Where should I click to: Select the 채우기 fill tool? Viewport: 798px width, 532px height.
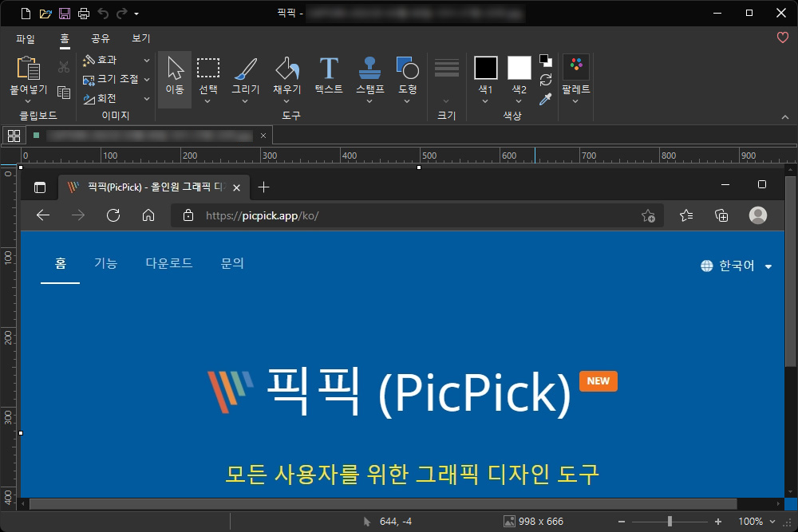pos(287,75)
